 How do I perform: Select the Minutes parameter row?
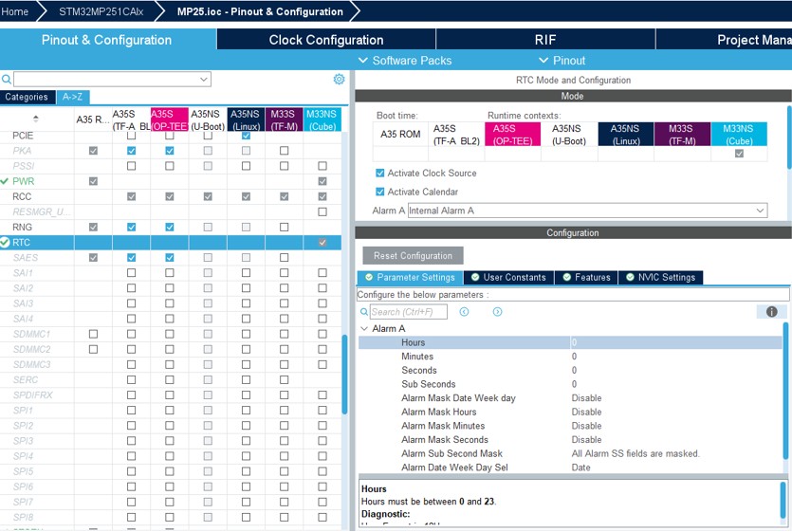570,357
